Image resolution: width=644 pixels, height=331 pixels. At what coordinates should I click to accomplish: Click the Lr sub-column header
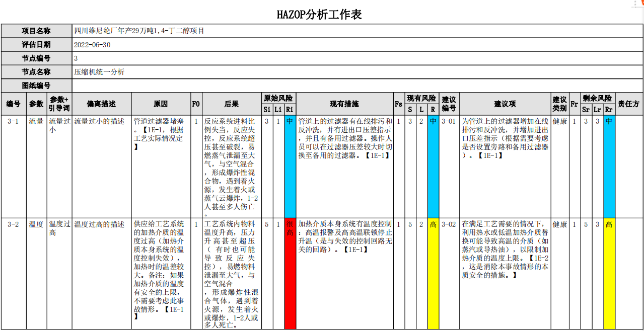pyautogui.click(x=597, y=110)
